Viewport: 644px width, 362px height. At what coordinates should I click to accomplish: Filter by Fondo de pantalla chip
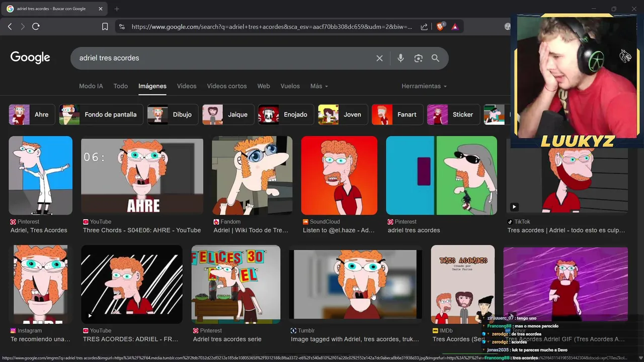tap(101, 115)
